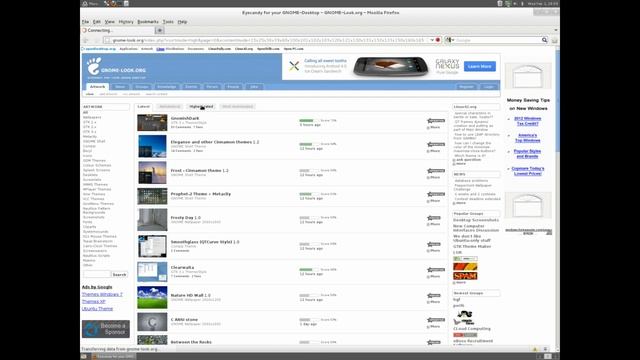The height and width of the screenshot is (360, 640).
Task: Open the Bookmarks menu
Action: click(148, 22)
